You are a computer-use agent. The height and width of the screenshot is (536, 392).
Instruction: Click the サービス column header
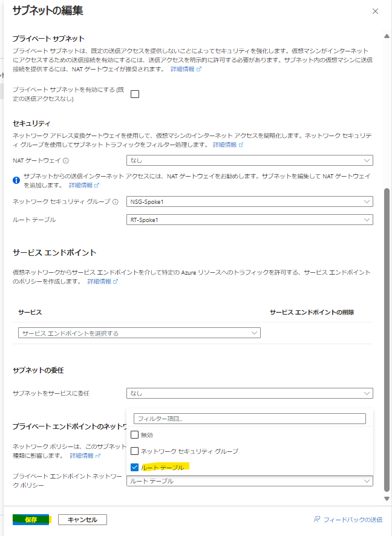[30, 312]
